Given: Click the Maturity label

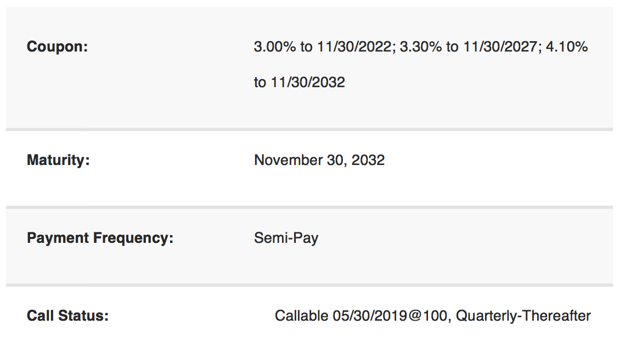Looking at the screenshot, I should [58, 160].
